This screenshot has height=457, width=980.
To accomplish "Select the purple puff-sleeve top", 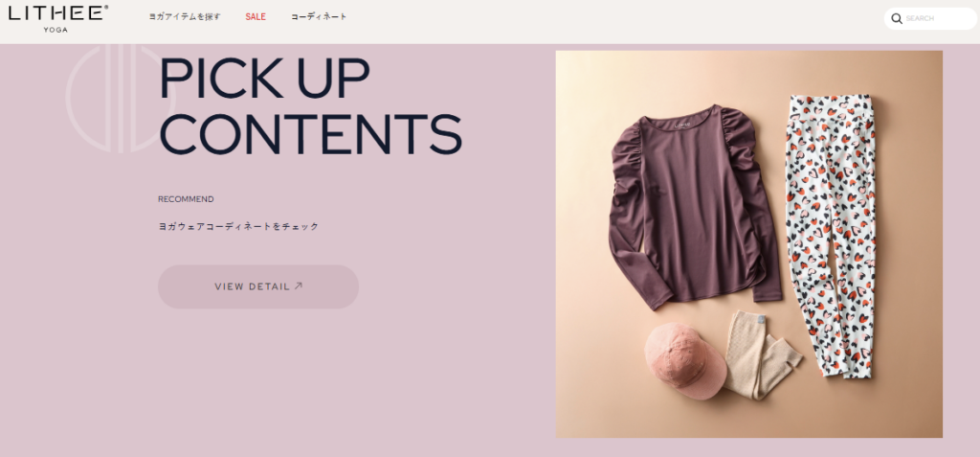I will 694,207.
